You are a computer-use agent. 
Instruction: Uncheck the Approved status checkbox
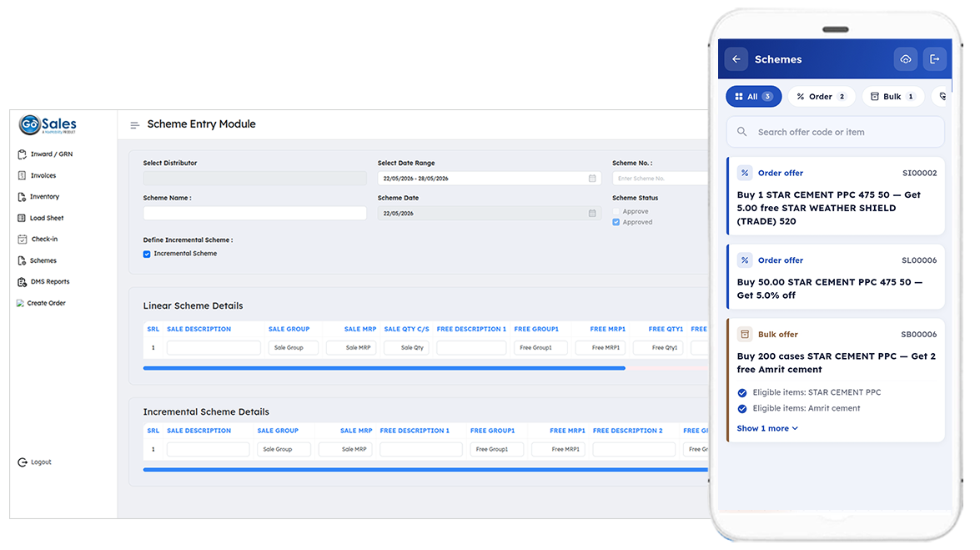point(616,222)
